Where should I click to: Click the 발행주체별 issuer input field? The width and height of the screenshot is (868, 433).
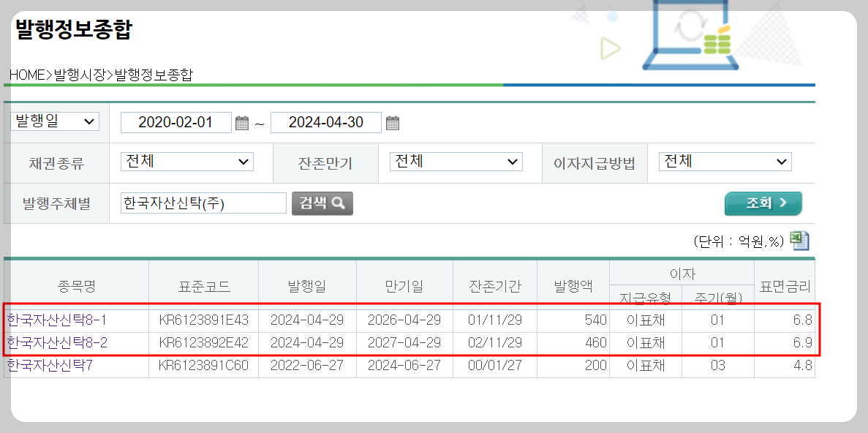click(203, 203)
